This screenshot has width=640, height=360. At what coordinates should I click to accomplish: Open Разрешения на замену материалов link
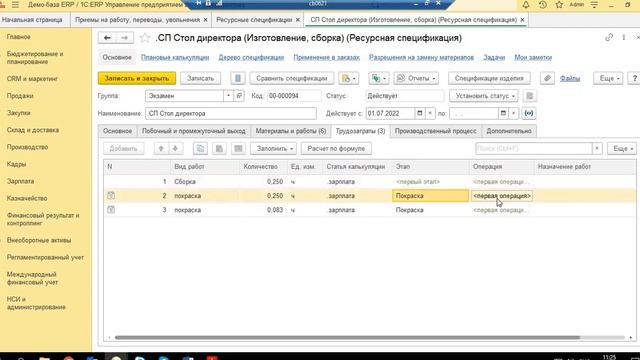point(421,58)
